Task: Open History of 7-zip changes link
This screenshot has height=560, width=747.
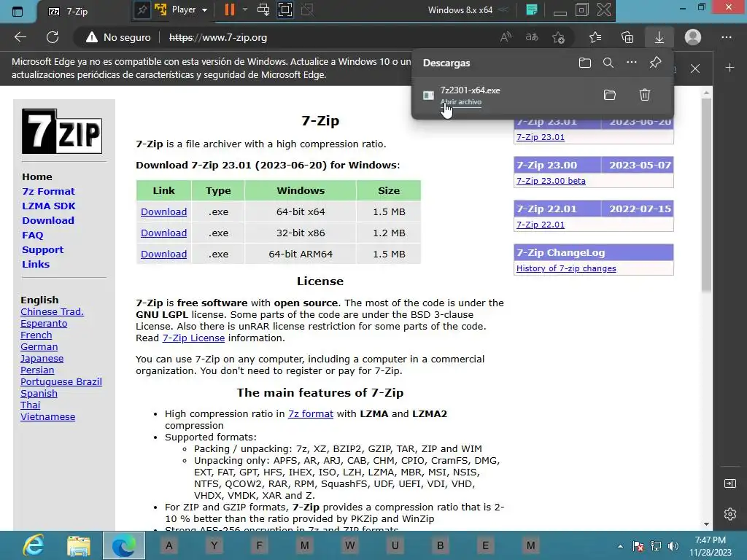Action: (566, 268)
